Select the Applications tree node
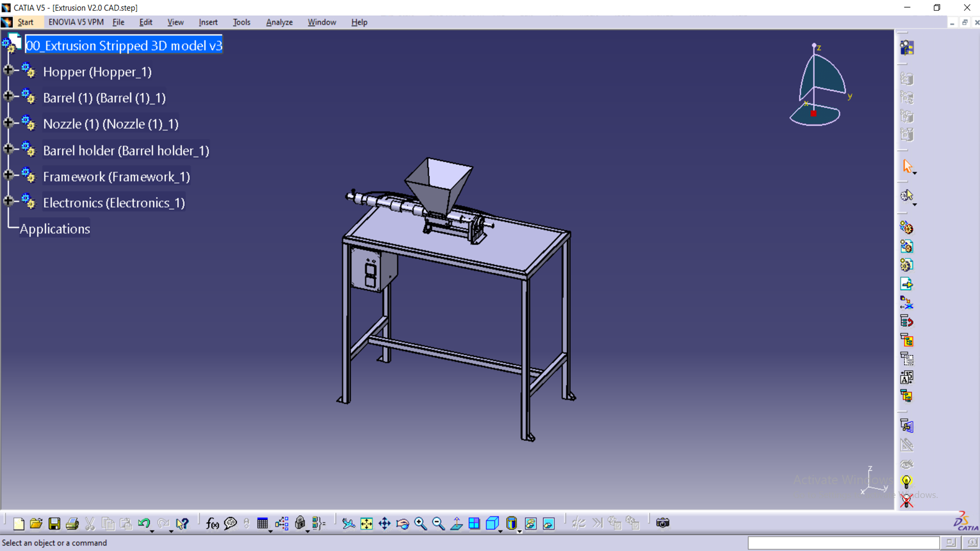The image size is (980, 551). (x=55, y=229)
